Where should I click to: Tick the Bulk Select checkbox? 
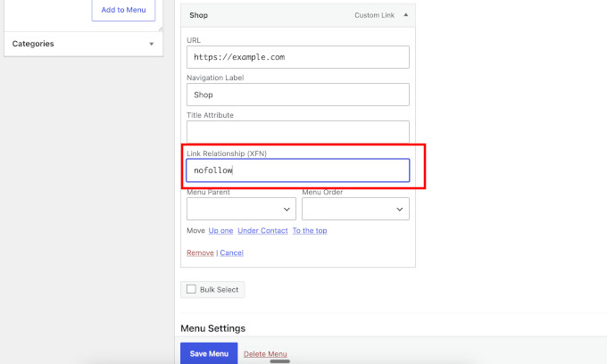191,289
